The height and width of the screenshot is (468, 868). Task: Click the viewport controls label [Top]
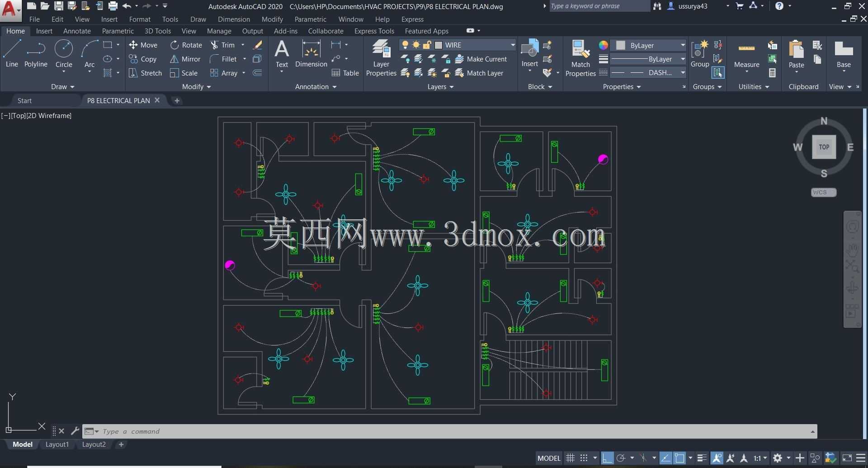coord(18,116)
